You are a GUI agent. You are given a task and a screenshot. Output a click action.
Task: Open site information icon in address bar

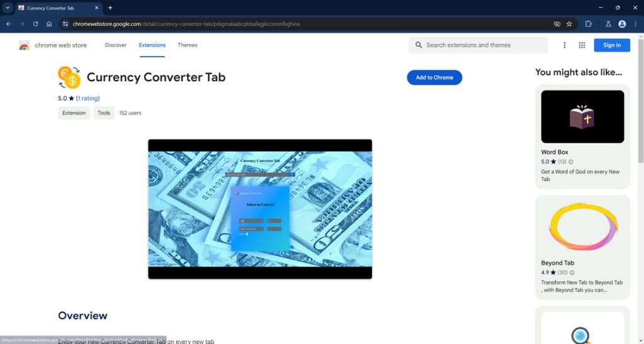(65, 24)
